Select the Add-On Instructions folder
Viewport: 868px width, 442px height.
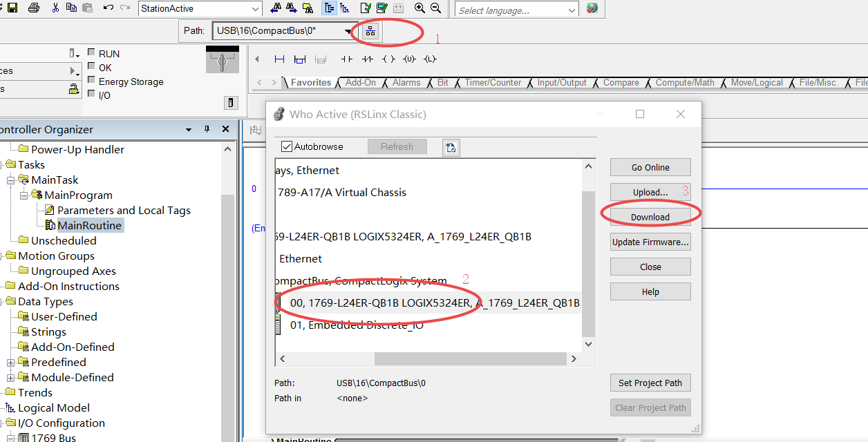pyautogui.click(x=68, y=286)
